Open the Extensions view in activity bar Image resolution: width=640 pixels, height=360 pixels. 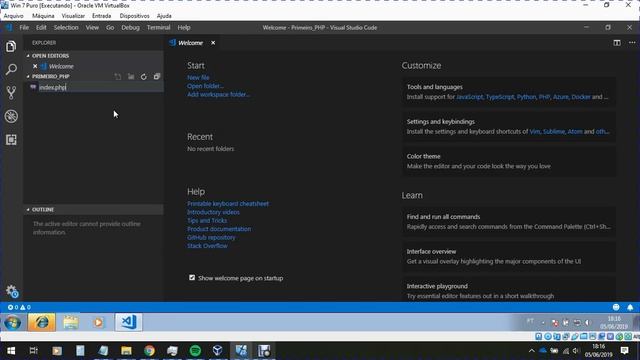(x=11, y=140)
